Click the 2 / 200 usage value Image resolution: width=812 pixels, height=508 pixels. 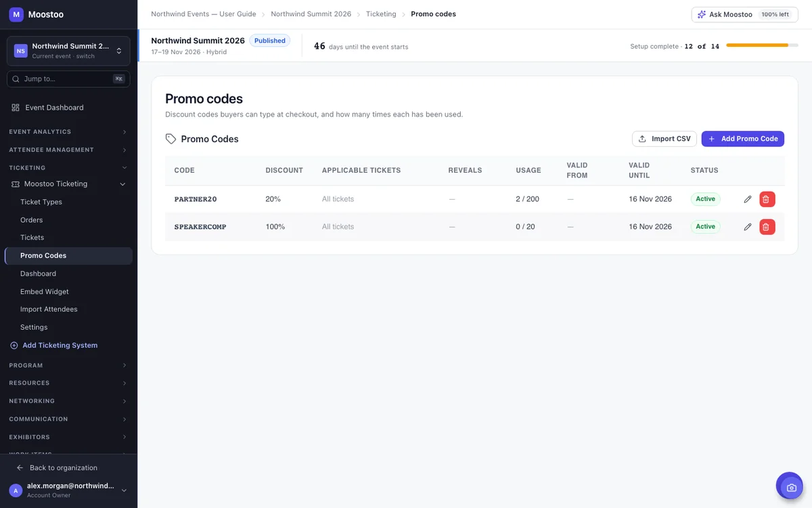point(528,199)
